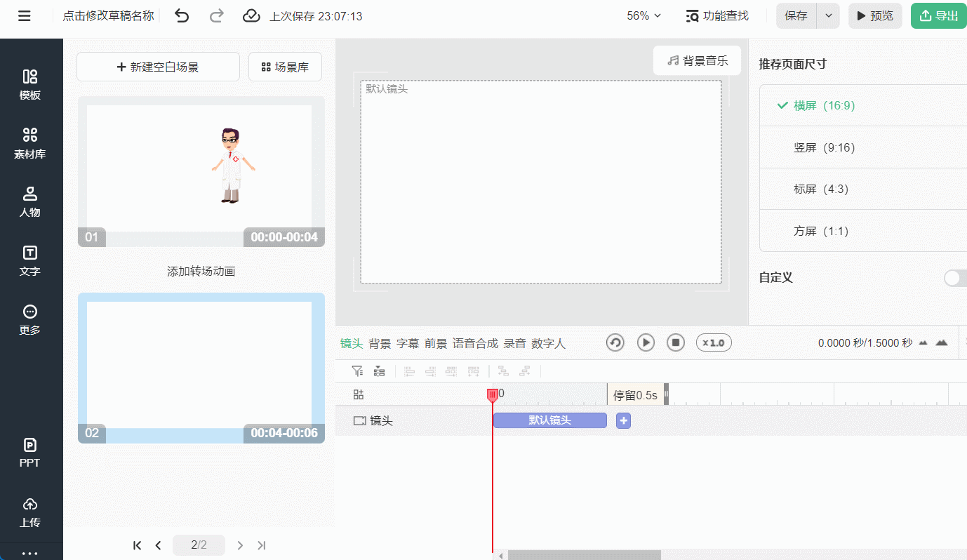
Task: Change the x1.0 playback speed
Action: pyautogui.click(x=714, y=342)
